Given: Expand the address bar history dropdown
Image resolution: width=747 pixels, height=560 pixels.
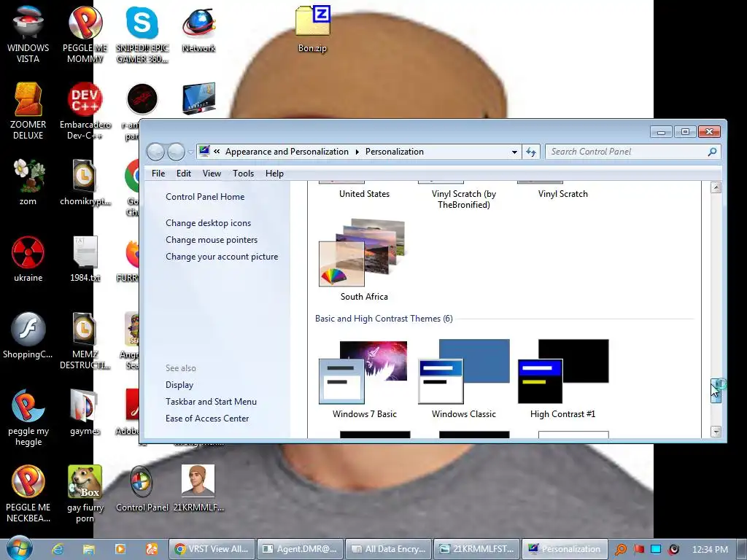Looking at the screenshot, I should 514,152.
